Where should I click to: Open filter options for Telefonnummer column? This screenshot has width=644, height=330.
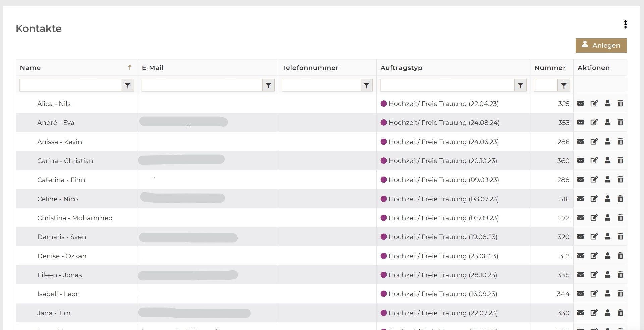tap(367, 86)
